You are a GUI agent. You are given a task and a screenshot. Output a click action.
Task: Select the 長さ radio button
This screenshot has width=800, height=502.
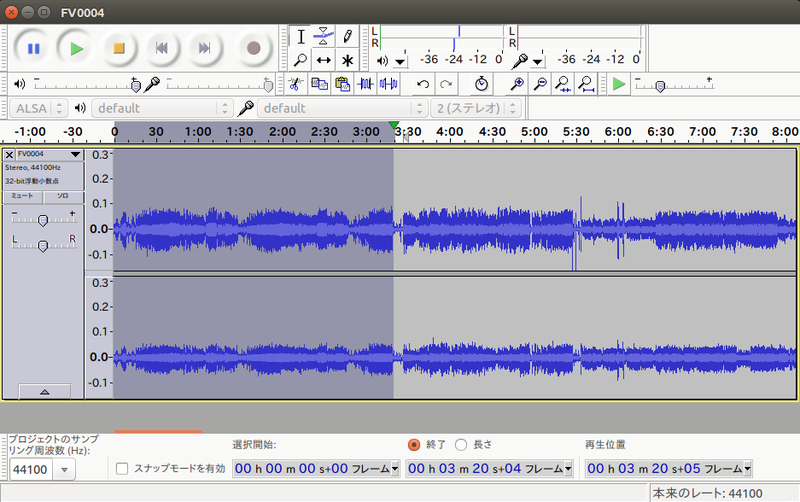pyautogui.click(x=461, y=445)
